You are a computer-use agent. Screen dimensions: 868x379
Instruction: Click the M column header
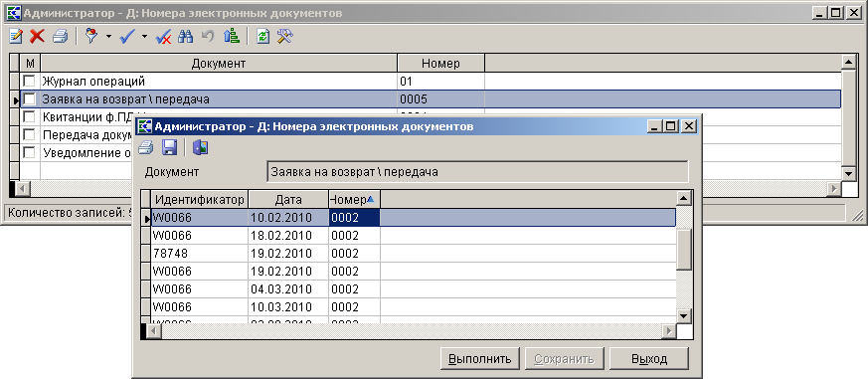click(x=31, y=64)
